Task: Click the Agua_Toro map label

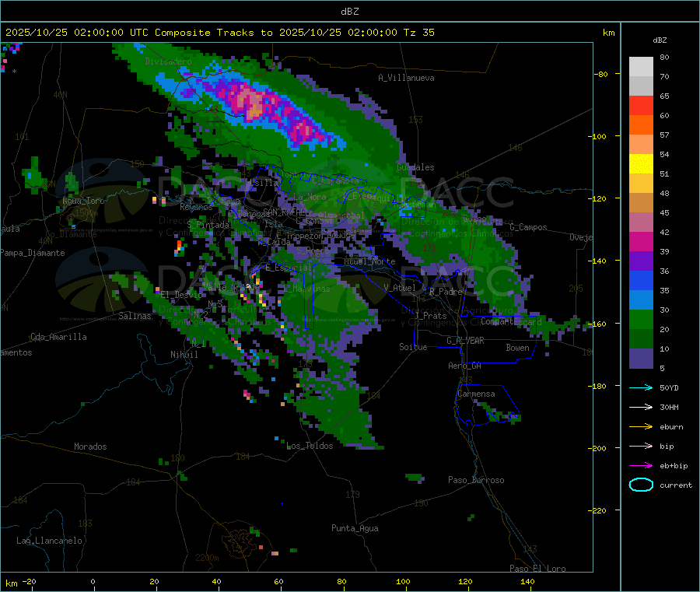Action: 83,201
